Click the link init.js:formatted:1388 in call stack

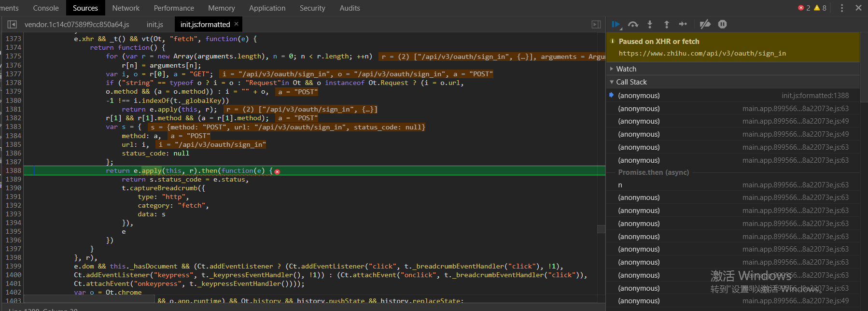[x=815, y=96]
